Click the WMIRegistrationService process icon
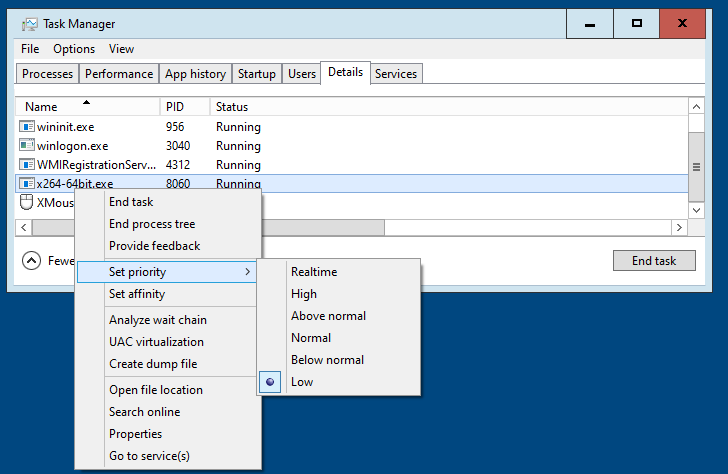 tap(27, 165)
